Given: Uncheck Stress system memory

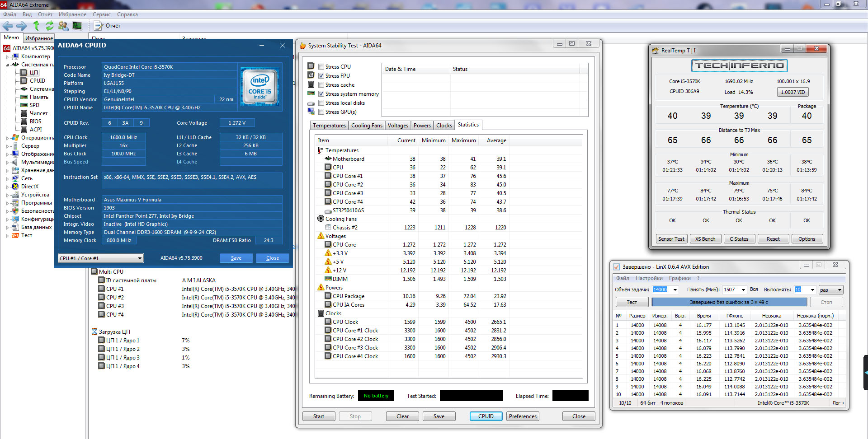Looking at the screenshot, I should (x=321, y=94).
